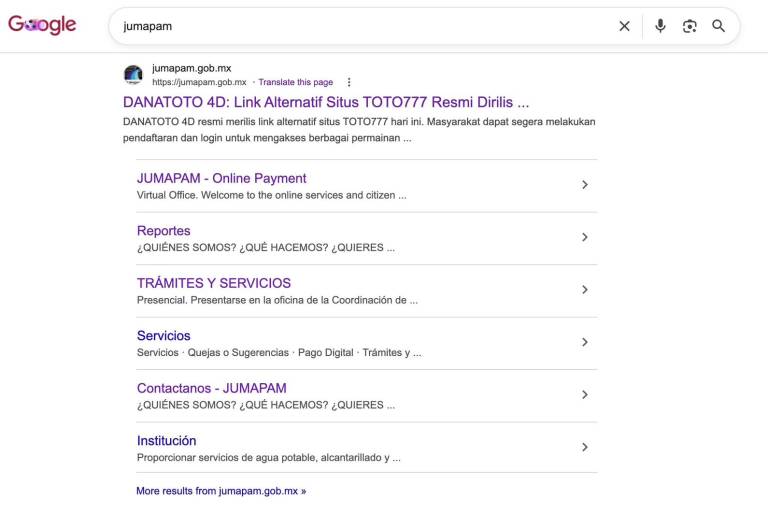Expand the Contactanos - JUMAPAM chevron
This screenshot has width=768, height=512.
585,394
